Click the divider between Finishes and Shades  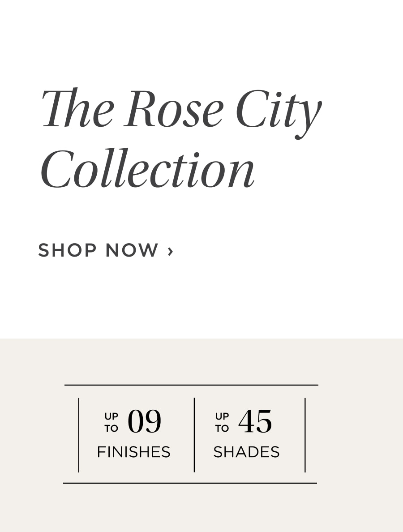(x=194, y=435)
